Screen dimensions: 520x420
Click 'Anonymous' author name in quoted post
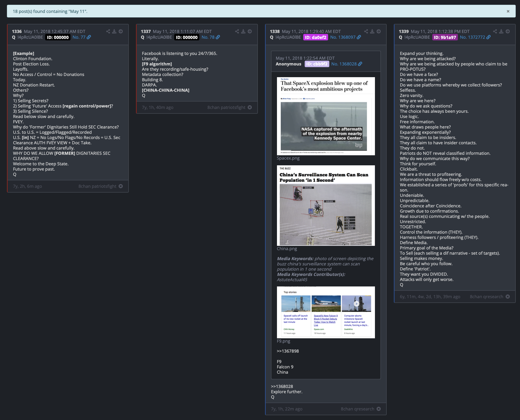tap(288, 64)
